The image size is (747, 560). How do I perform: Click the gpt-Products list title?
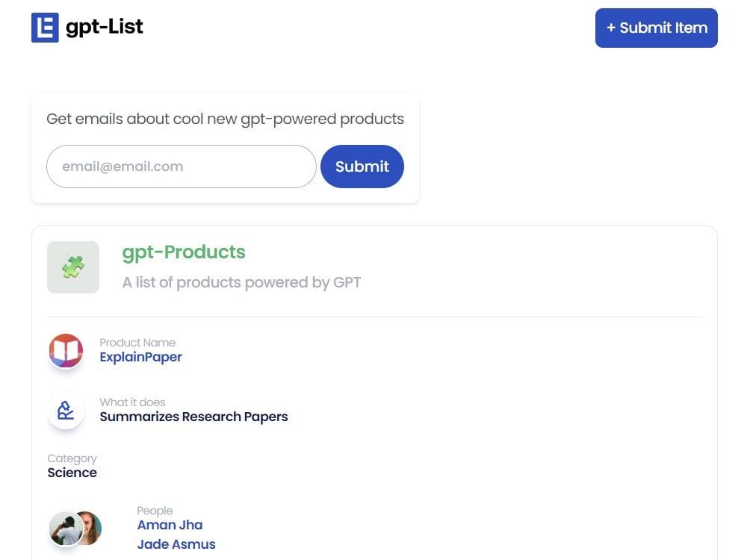[184, 252]
